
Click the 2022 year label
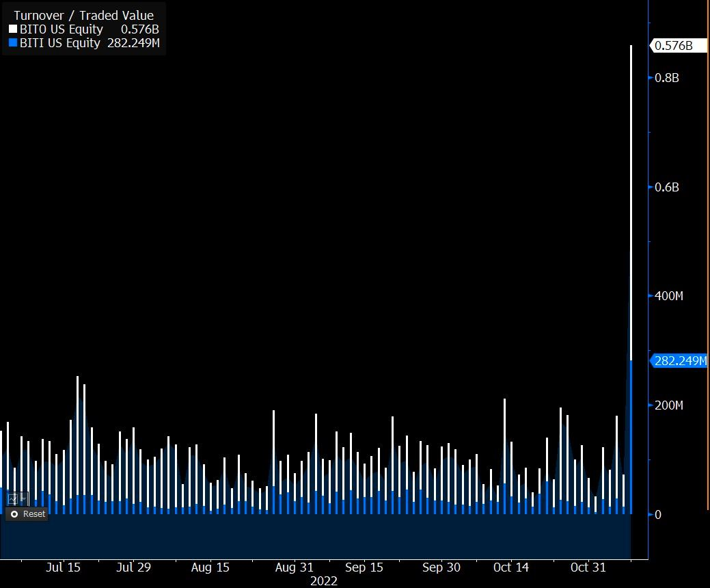point(324,581)
